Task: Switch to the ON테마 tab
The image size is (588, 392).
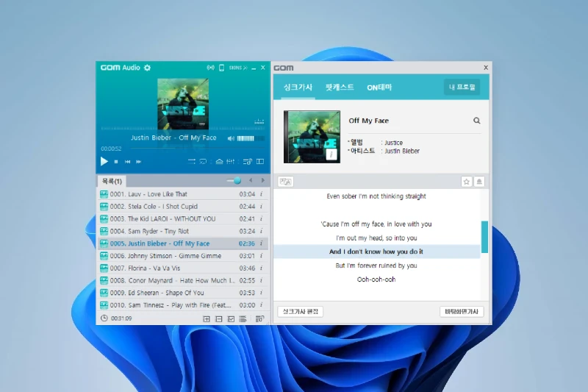Action: 379,88
